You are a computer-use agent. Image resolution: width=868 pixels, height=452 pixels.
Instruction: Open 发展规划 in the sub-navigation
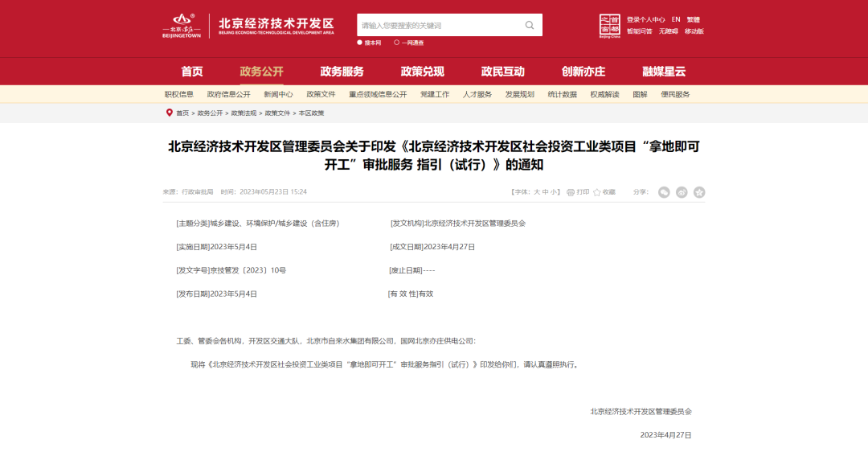pos(520,94)
